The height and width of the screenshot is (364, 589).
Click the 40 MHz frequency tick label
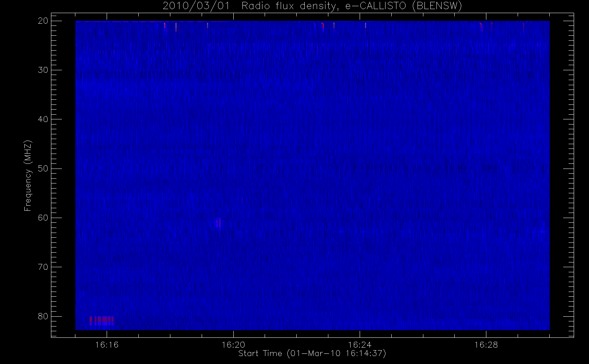pyautogui.click(x=43, y=119)
